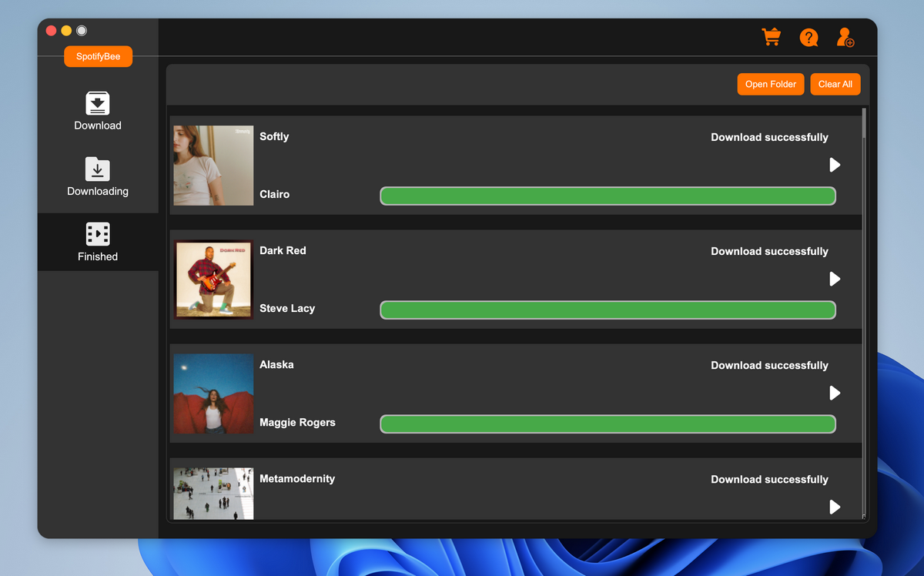Open the shopping cart icon
The image size is (924, 576).
click(x=771, y=37)
